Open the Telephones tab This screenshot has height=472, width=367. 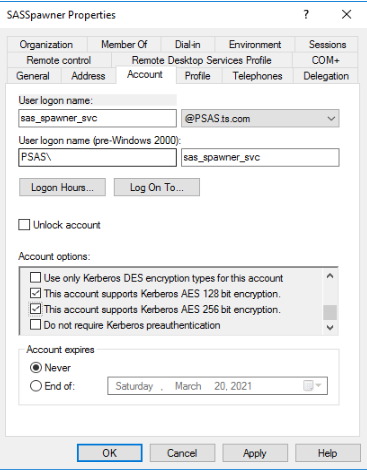pos(257,76)
